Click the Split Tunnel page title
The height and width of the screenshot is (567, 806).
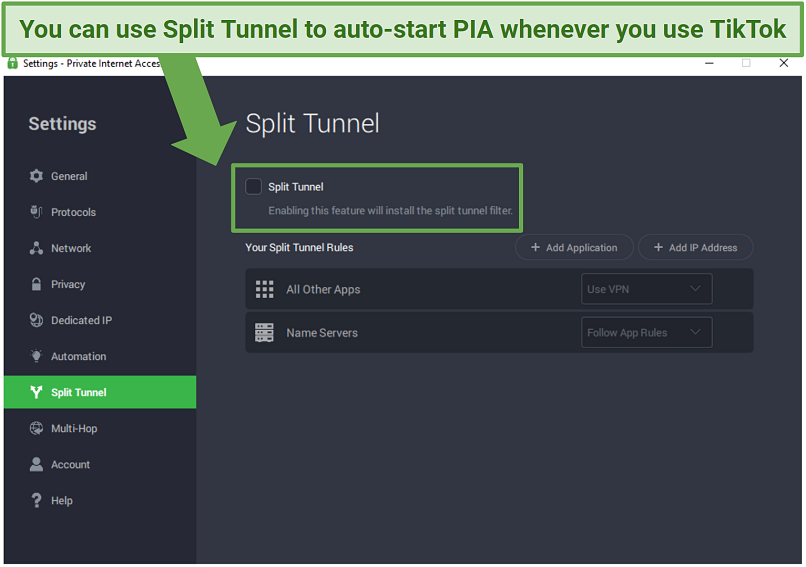tap(313, 123)
